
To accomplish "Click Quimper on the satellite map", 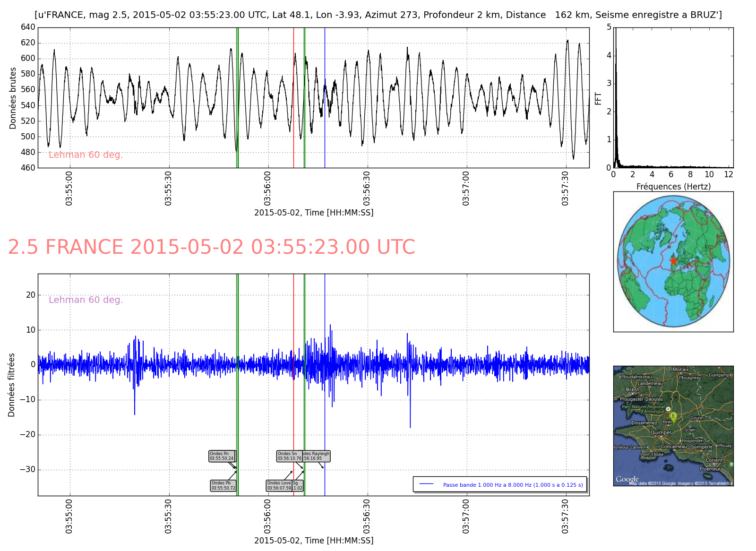I will (661, 432).
